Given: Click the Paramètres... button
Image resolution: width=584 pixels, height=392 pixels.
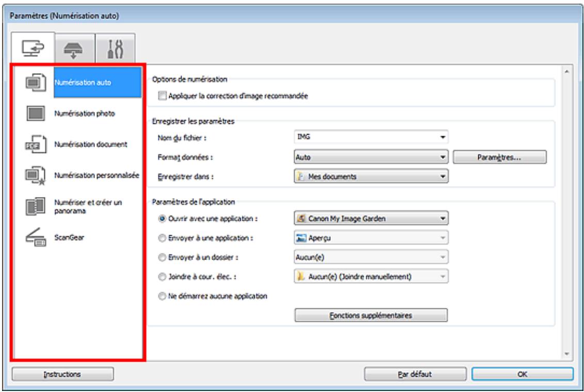Looking at the screenshot, I should point(499,158).
